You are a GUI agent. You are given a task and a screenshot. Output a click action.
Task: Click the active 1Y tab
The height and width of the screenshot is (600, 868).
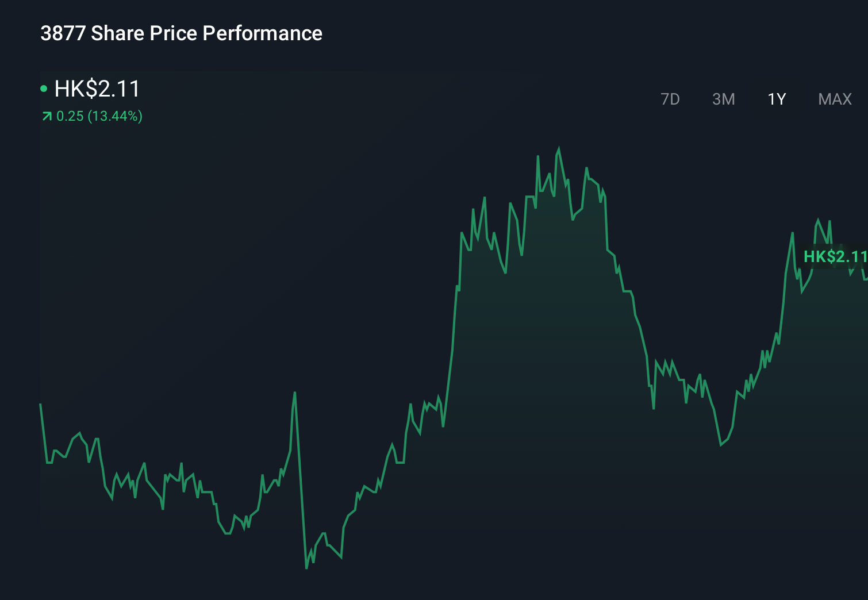tap(776, 99)
